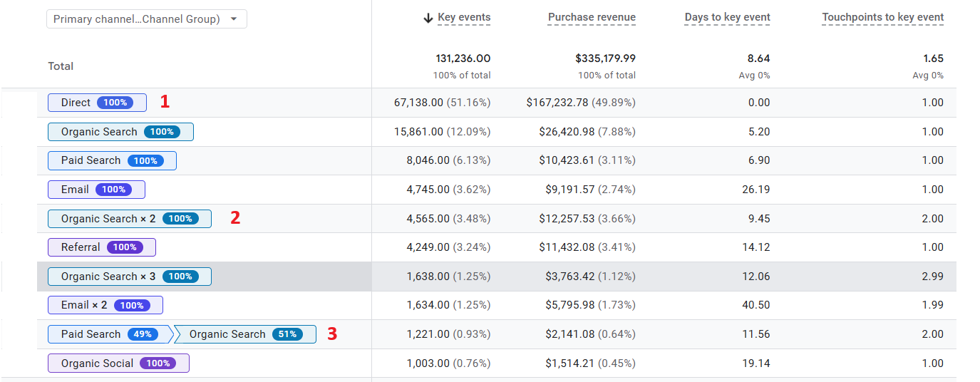The width and height of the screenshot is (980, 382).
Task: Sort by Key events column header
Action: 464,18
